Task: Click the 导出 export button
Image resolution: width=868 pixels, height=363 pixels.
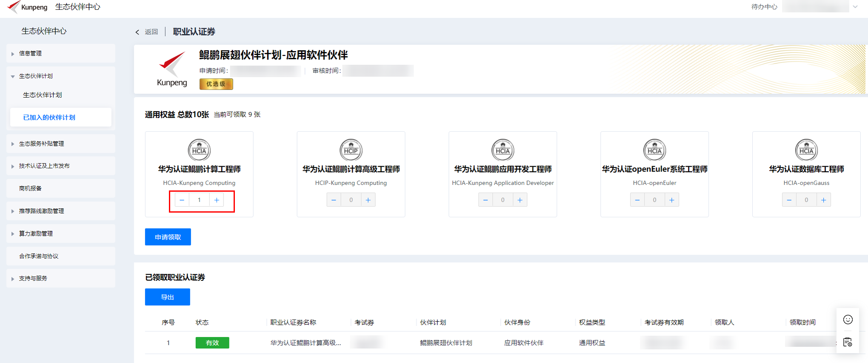Action: pyautogui.click(x=168, y=297)
